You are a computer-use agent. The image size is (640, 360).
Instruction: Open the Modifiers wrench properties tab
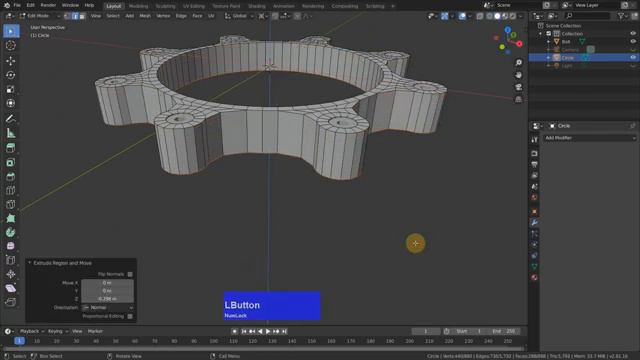pyautogui.click(x=534, y=223)
